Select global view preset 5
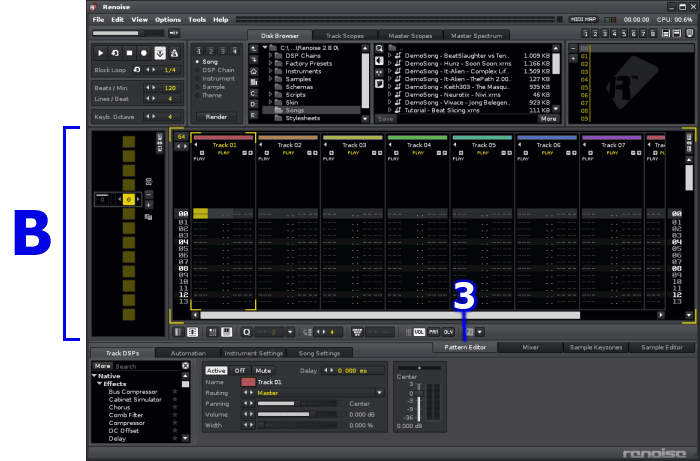This screenshot has width=700, height=461. [x=624, y=33]
